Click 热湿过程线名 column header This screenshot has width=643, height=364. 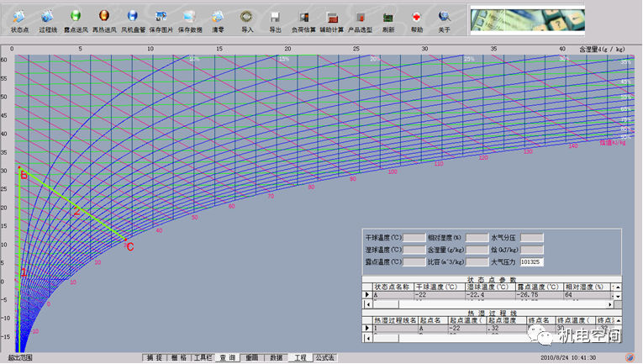tap(395, 320)
